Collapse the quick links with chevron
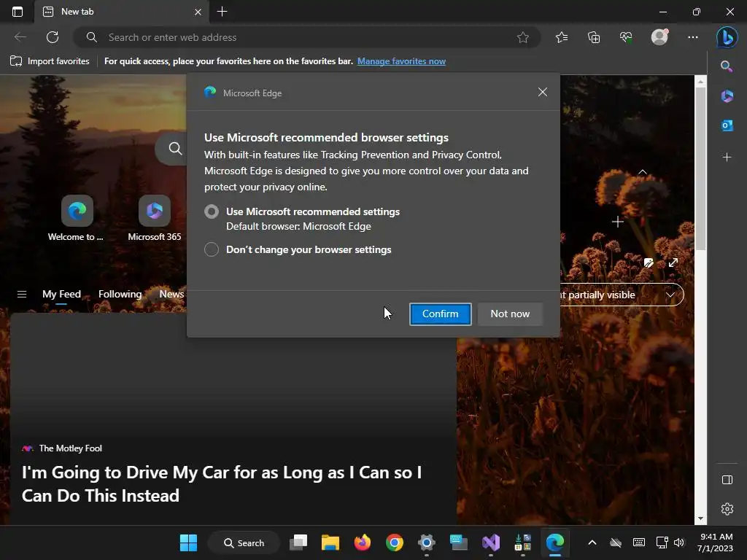This screenshot has width=747, height=560. (643, 172)
